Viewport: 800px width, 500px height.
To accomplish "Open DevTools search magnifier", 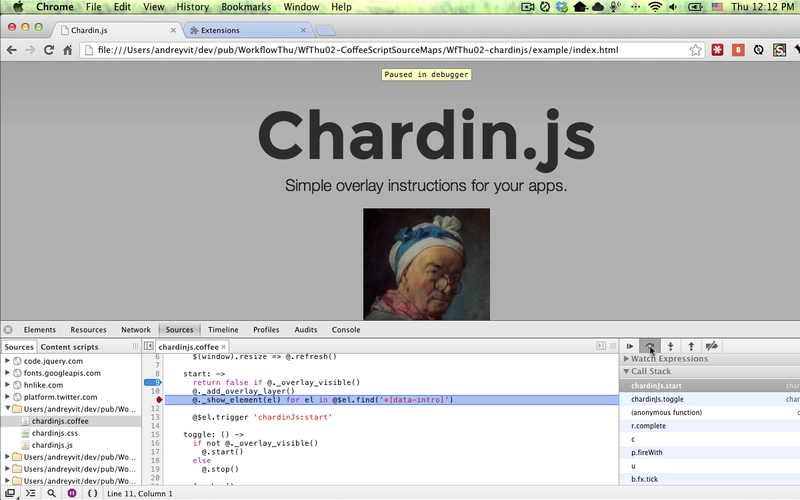I will (x=51, y=493).
